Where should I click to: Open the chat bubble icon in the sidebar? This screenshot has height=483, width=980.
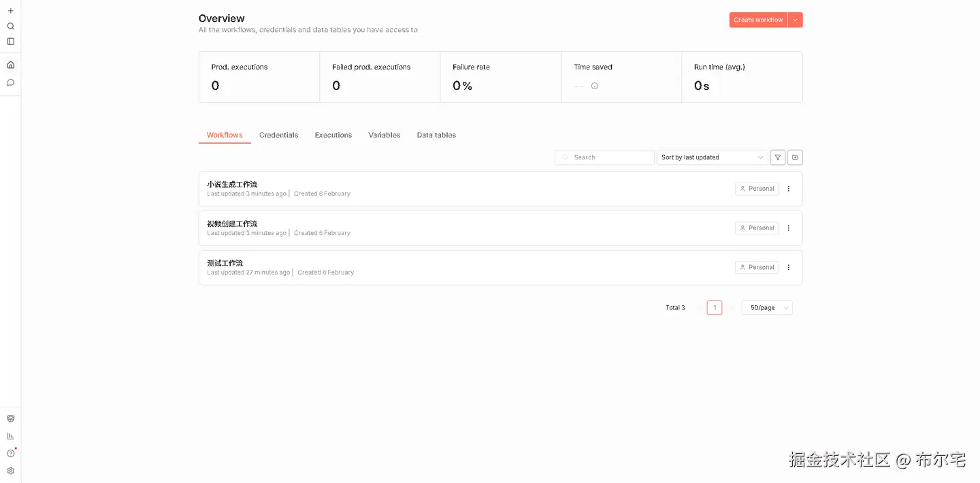pyautogui.click(x=10, y=82)
